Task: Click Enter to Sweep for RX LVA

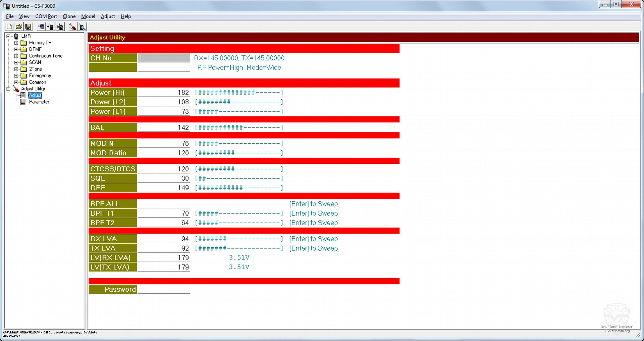Action: [x=313, y=239]
